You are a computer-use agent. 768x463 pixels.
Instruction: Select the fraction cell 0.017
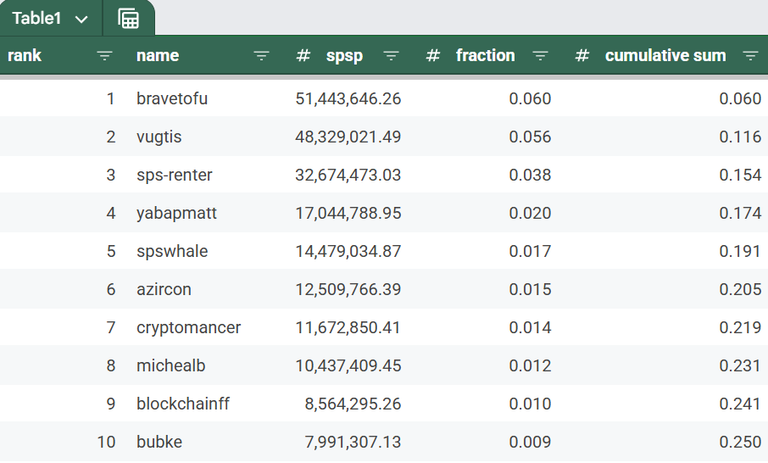(x=530, y=251)
